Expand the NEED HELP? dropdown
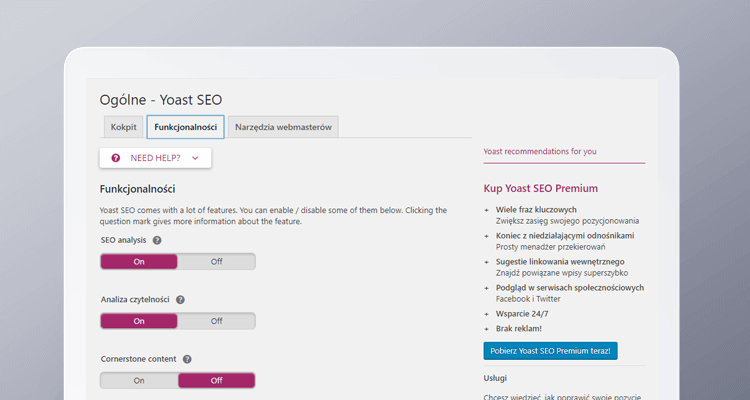The width and height of the screenshot is (750, 400). 155,158
